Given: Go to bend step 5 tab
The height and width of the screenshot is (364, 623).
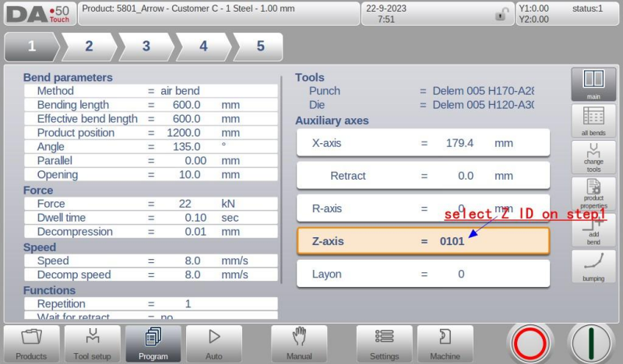Looking at the screenshot, I should [259, 46].
